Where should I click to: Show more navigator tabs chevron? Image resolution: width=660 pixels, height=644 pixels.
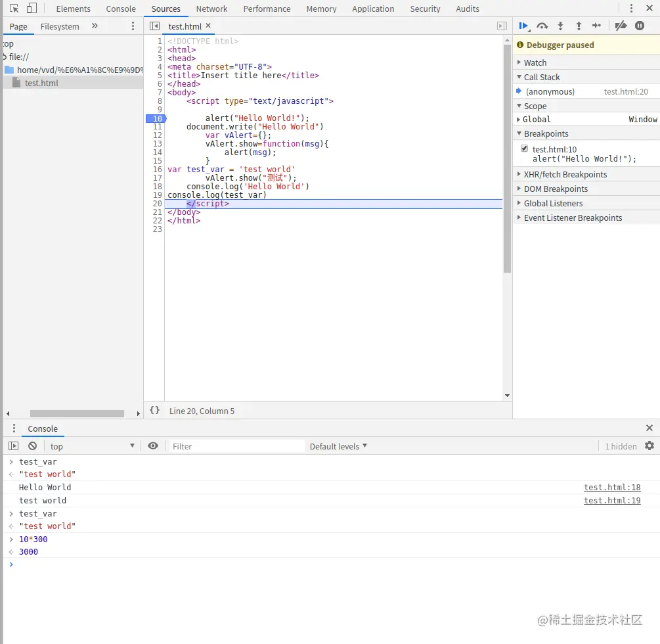95,26
